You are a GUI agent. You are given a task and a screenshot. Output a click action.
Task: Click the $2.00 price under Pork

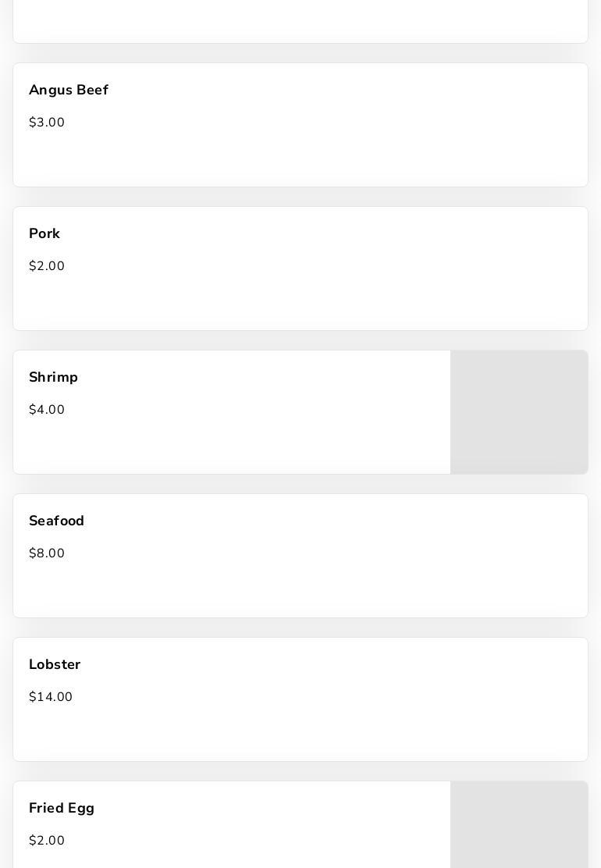point(47,265)
